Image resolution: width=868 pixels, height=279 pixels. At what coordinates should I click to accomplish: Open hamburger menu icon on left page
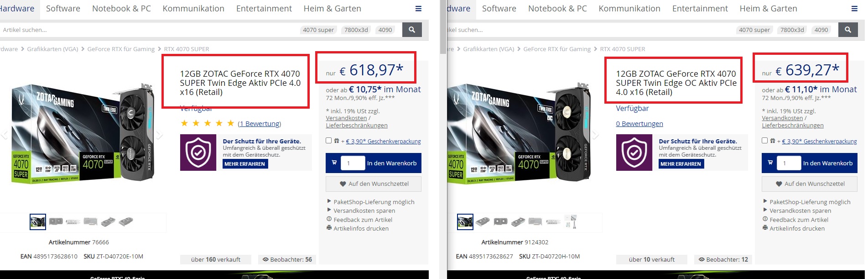(418, 9)
